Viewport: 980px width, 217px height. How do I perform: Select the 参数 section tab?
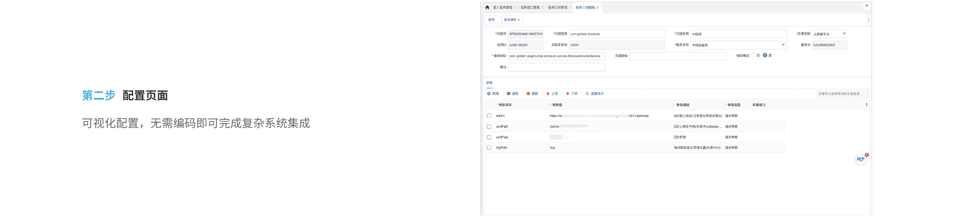tap(489, 83)
